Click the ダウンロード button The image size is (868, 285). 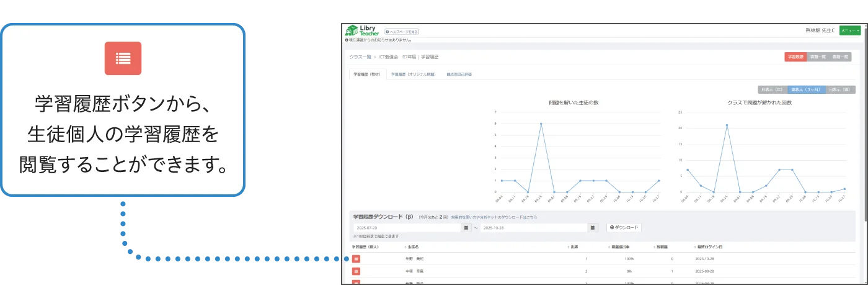coord(624,228)
